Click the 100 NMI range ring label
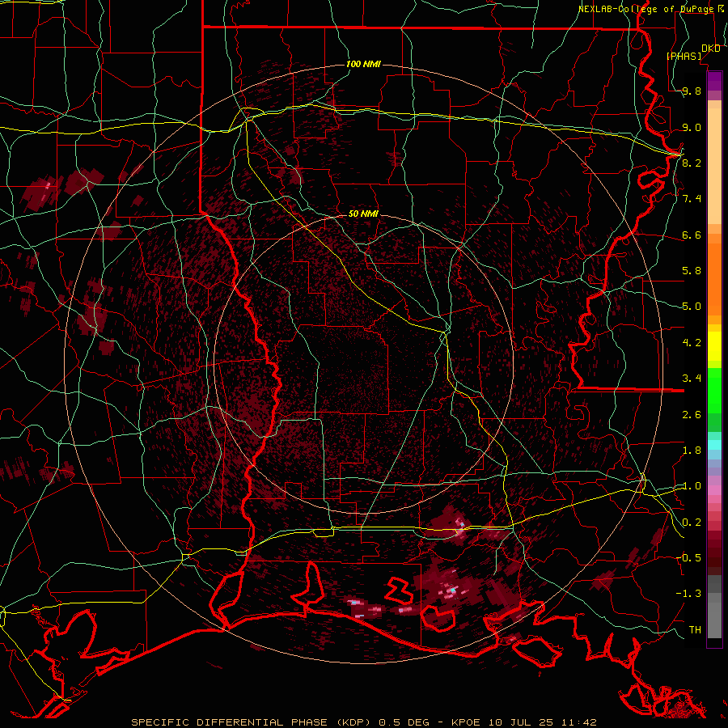Screen dimensions: 728x728 point(363,64)
